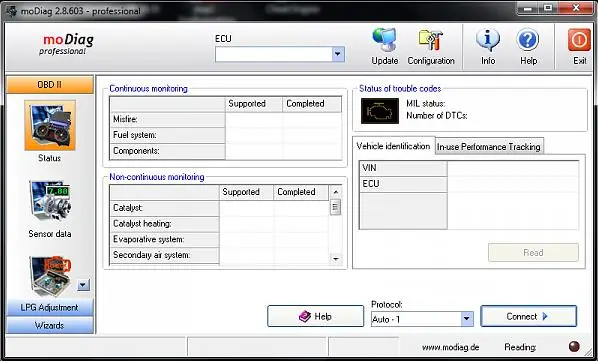
Task: Open the LPG Adjustment section
Action: point(50,308)
